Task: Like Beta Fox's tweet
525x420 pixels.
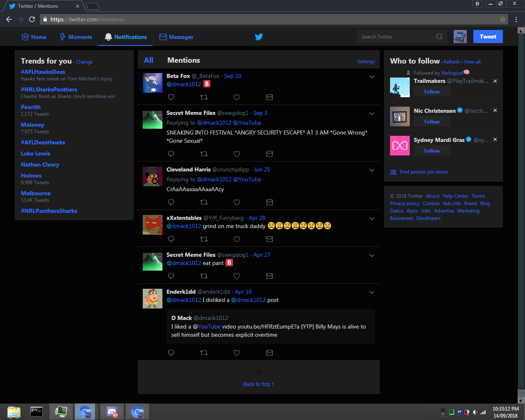Action: [237, 97]
